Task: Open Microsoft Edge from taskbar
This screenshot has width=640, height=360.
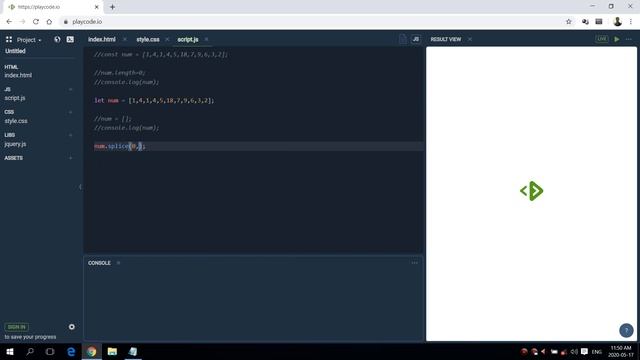Action: pos(71,351)
